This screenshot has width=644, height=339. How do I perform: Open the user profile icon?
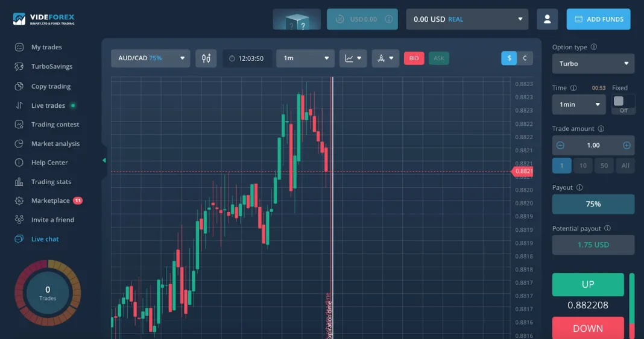(x=547, y=19)
